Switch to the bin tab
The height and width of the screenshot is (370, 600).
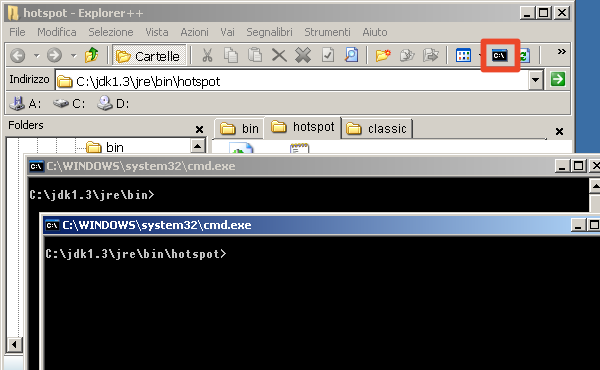coord(240,129)
